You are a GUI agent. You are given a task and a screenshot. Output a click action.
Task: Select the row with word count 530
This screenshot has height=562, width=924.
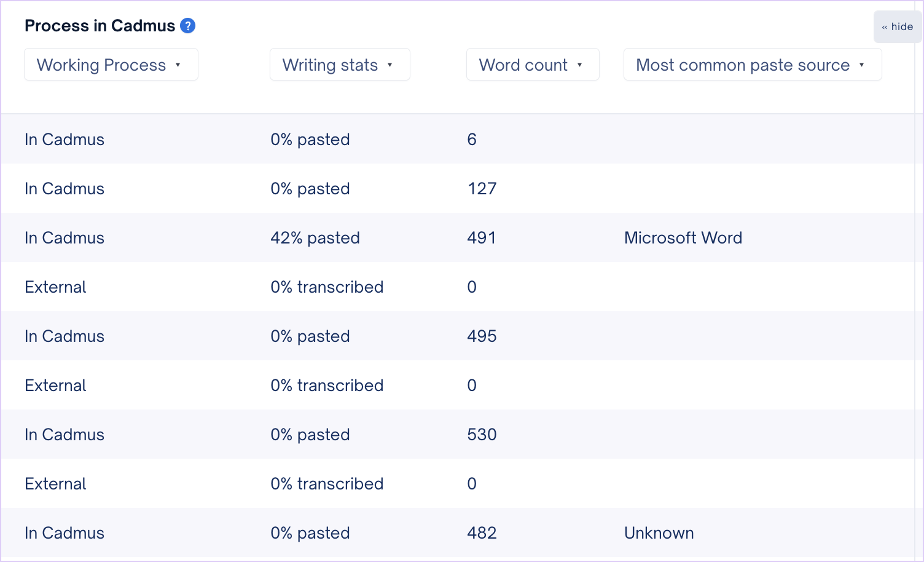(458, 434)
